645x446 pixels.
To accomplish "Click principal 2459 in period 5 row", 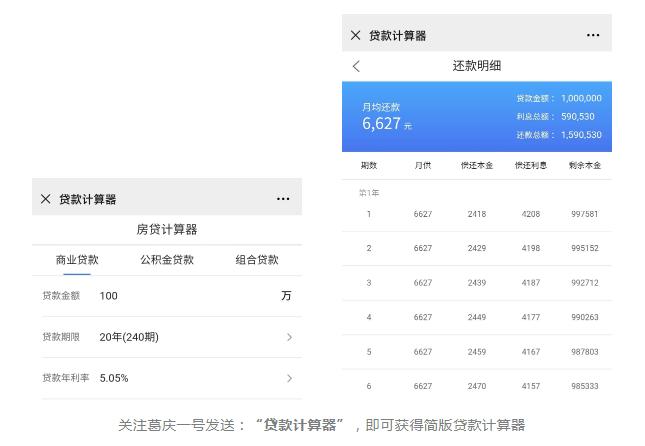I will point(477,352).
